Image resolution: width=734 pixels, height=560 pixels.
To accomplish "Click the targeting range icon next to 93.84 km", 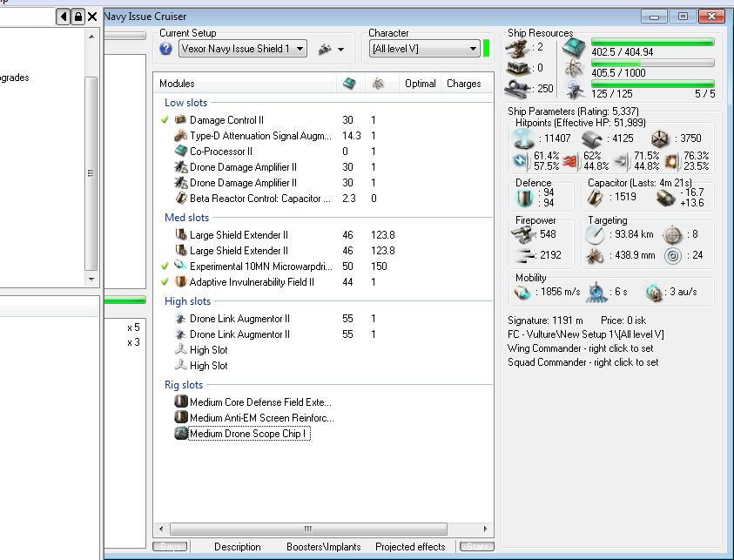I will (x=595, y=234).
